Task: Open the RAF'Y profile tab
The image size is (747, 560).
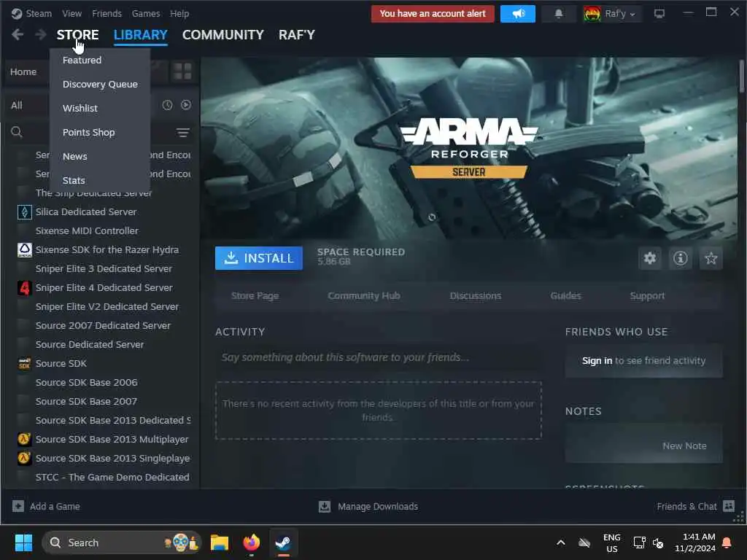Action: pos(297,35)
